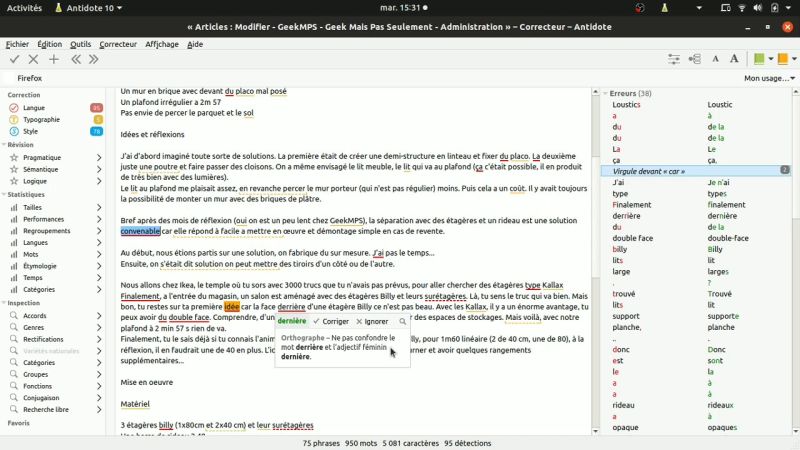Expand the Performances statistics chevron
This screenshot has height=450, width=800.
tap(99, 219)
